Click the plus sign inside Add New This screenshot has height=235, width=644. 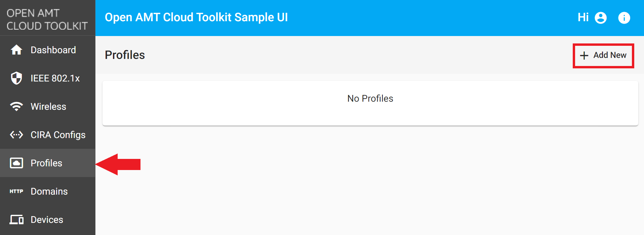pyautogui.click(x=584, y=55)
